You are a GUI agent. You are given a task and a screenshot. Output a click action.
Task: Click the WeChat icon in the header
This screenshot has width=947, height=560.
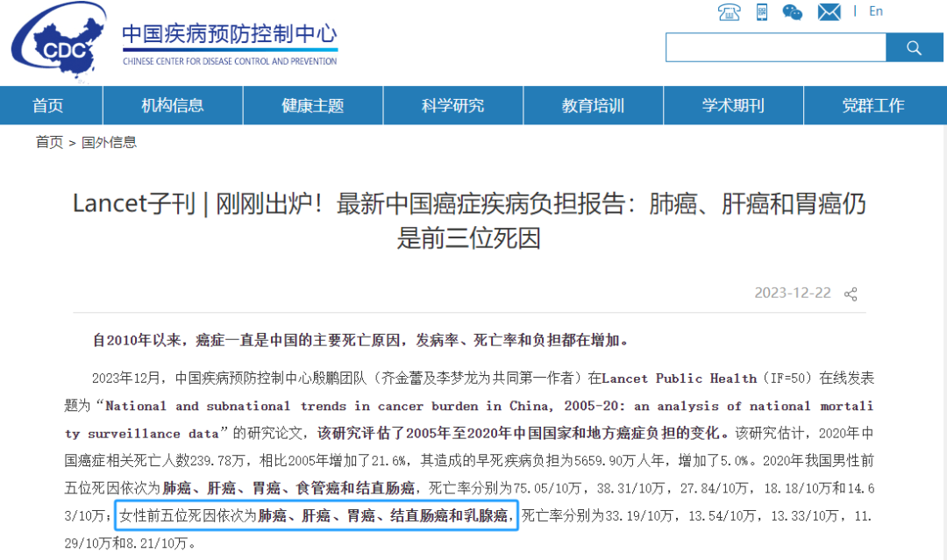pos(792,12)
